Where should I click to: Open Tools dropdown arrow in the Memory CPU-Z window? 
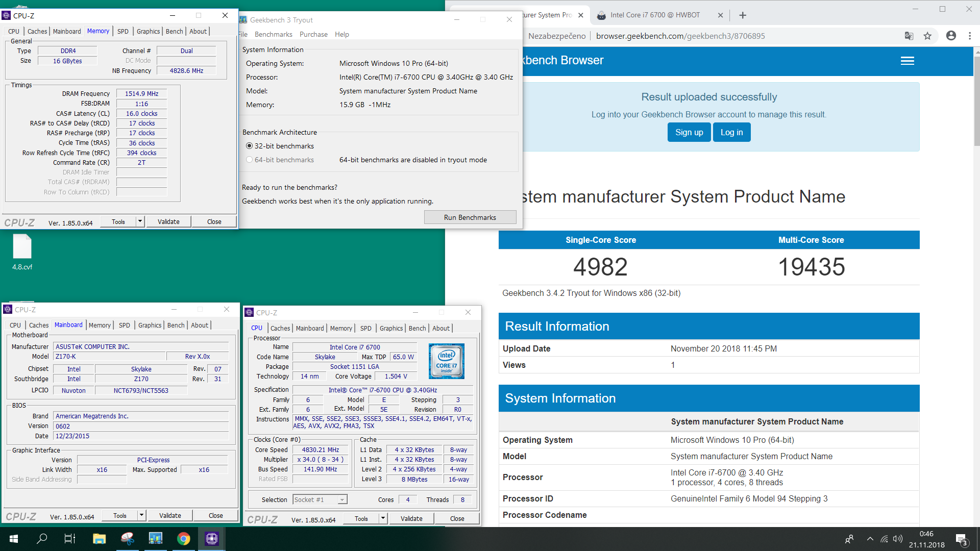(140, 221)
